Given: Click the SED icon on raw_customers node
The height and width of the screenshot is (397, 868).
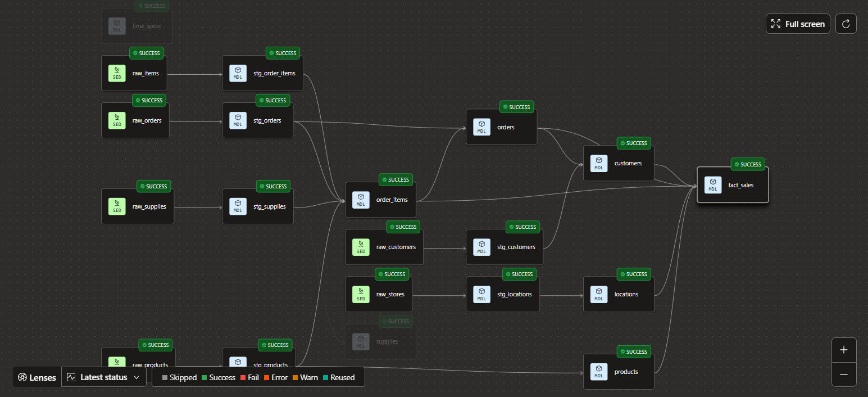Looking at the screenshot, I should coord(361,247).
